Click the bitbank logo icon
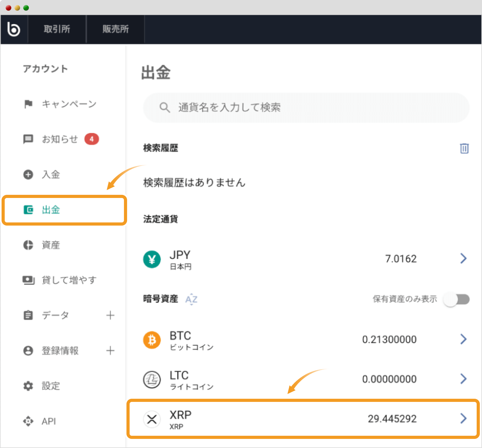 pyautogui.click(x=13, y=29)
